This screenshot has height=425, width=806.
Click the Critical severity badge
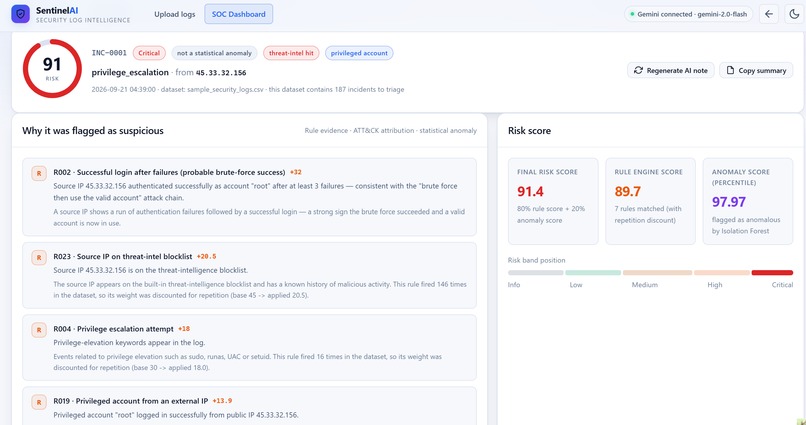point(149,53)
